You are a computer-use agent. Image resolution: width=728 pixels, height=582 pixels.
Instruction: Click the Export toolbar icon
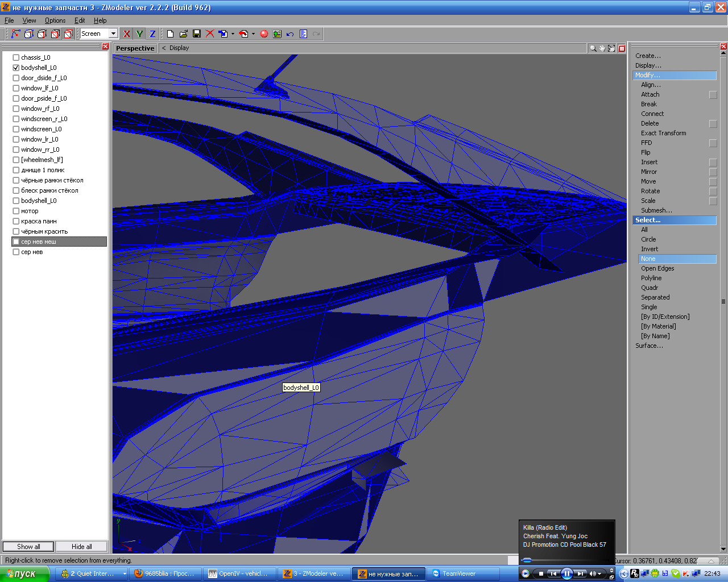click(243, 34)
